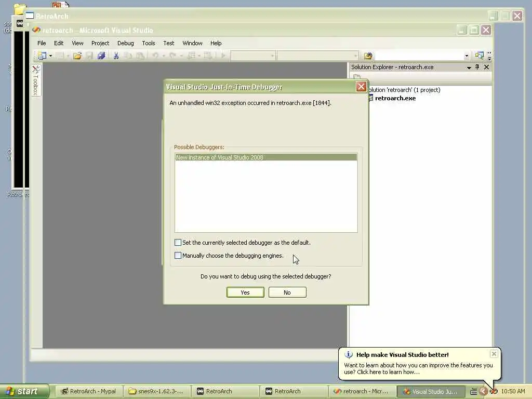The image size is (532, 399).
Task: Click the Open File folder icon
Action: click(77, 55)
